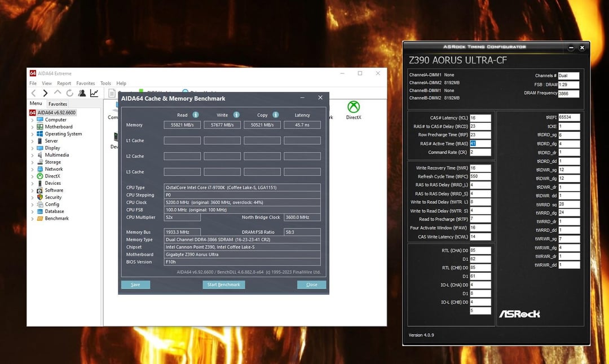
Task: Select the DirectX Xbox icon in tree
Action: [x=39, y=176]
